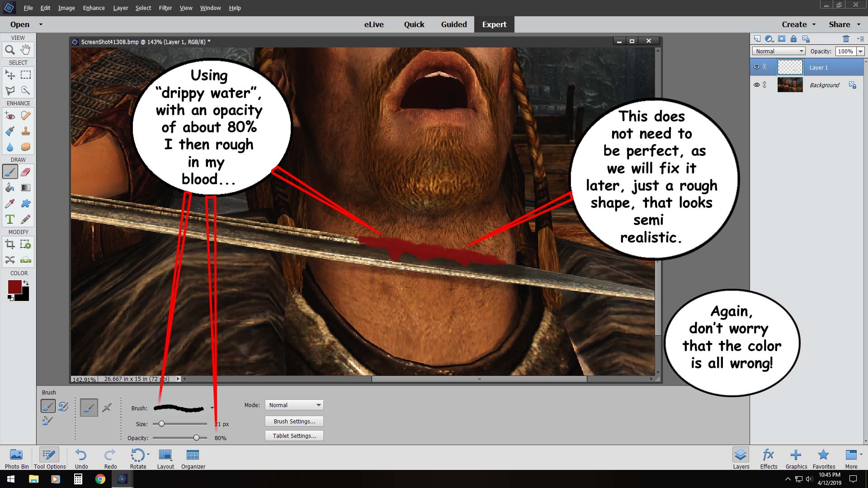Click the brush Size slider
Screen dimensions: 868x488
pos(180,424)
